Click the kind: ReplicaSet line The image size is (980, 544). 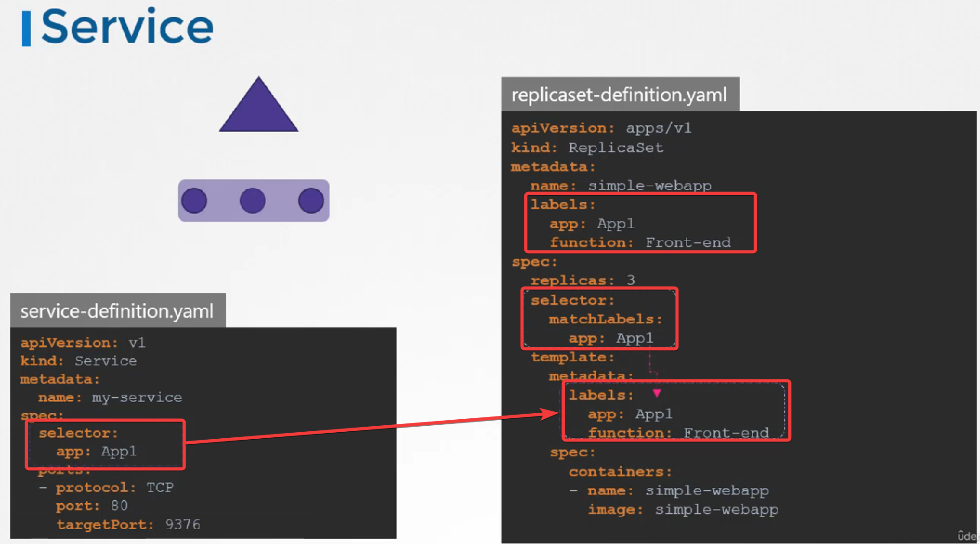point(587,147)
